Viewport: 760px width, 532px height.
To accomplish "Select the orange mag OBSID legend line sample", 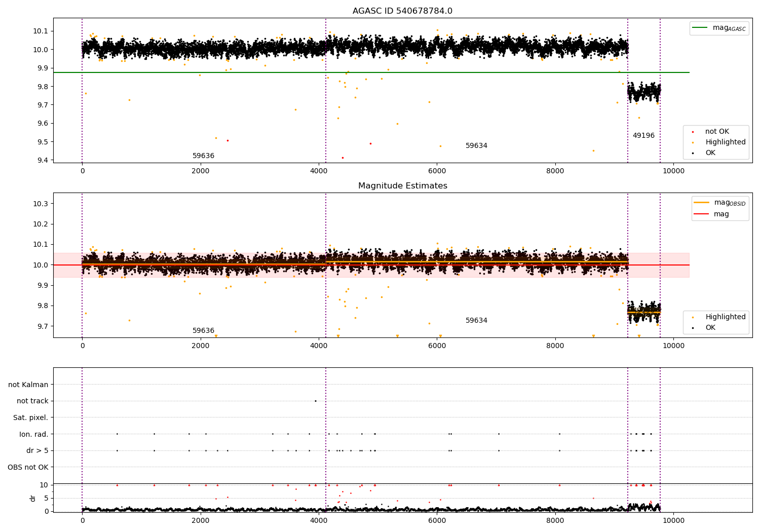I will click(702, 203).
